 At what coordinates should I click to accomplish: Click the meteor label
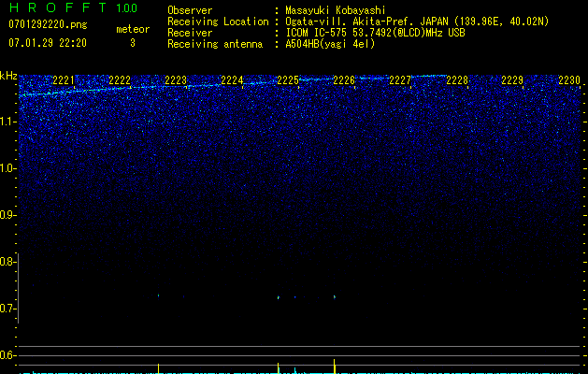pyautogui.click(x=133, y=29)
